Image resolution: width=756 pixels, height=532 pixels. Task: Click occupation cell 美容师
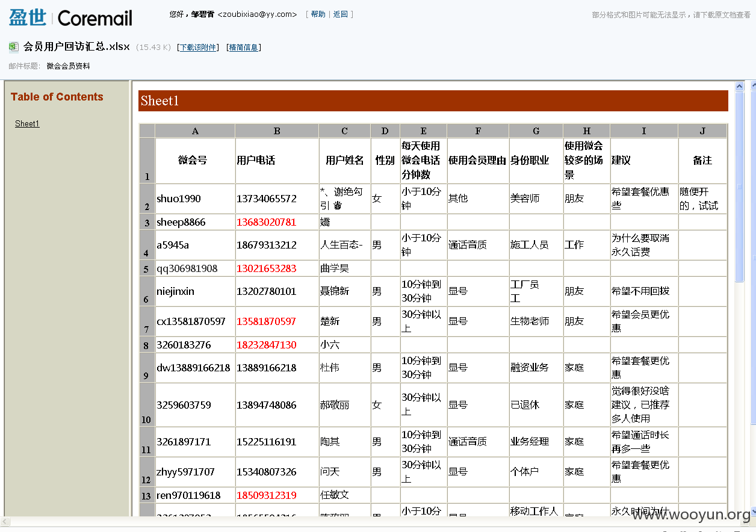(536, 199)
